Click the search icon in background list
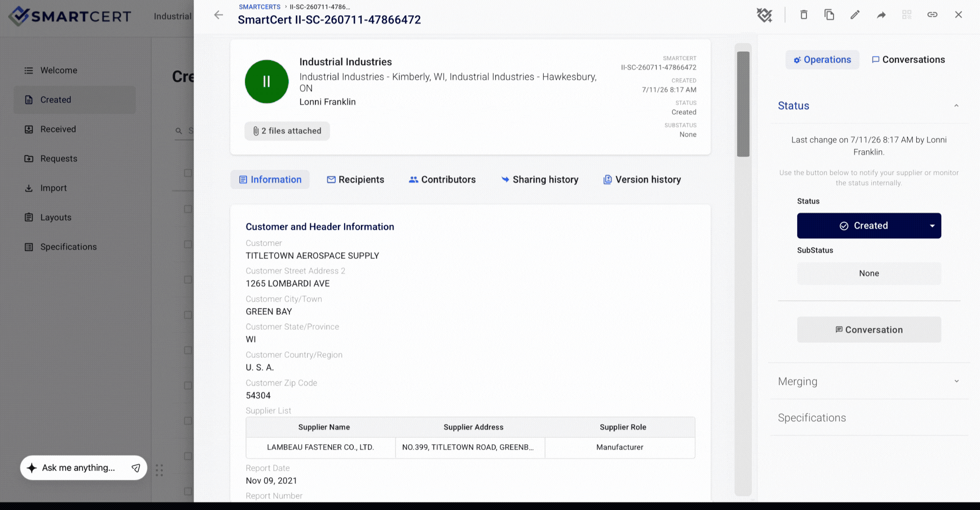This screenshot has height=510, width=980. pyautogui.click(x=179, y=131)
